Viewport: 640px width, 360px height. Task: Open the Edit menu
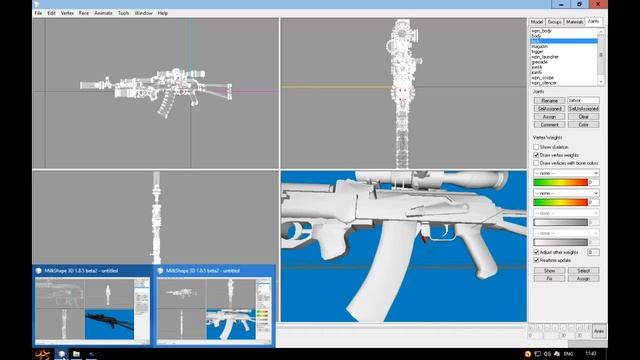point(51,13)
